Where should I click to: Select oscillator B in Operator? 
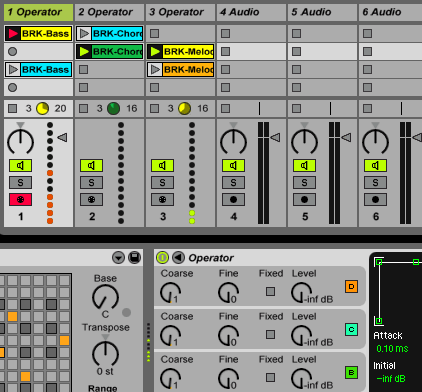tap(351, 372)
